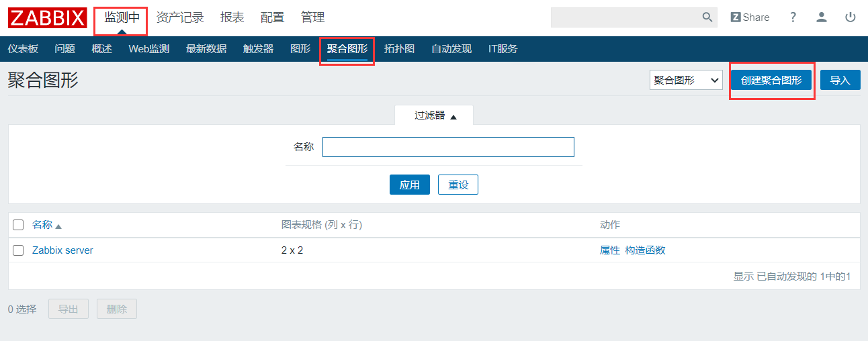The image size is (868, 341).
Task: Apply the filter with 应用
Action: tap(410, 185)
